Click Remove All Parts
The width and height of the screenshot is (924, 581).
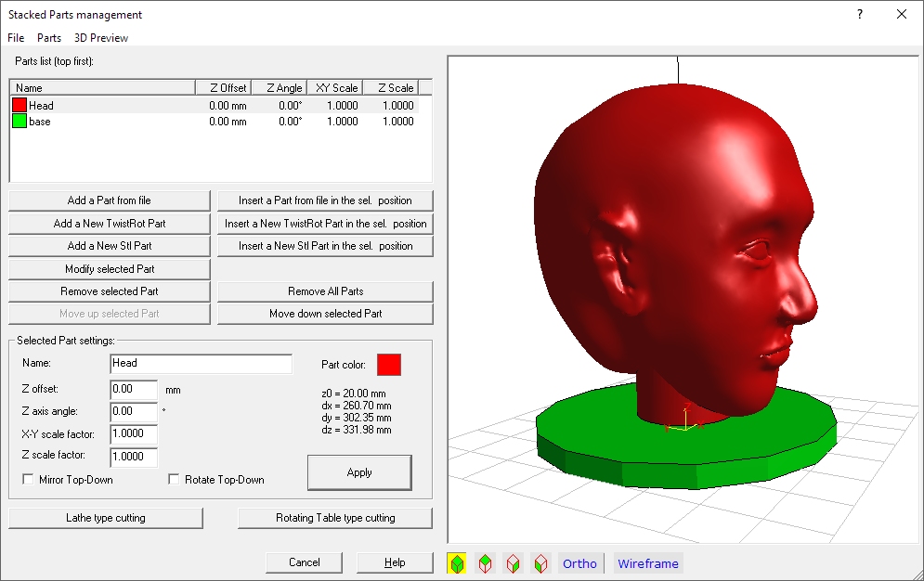(x=324, y=290)
